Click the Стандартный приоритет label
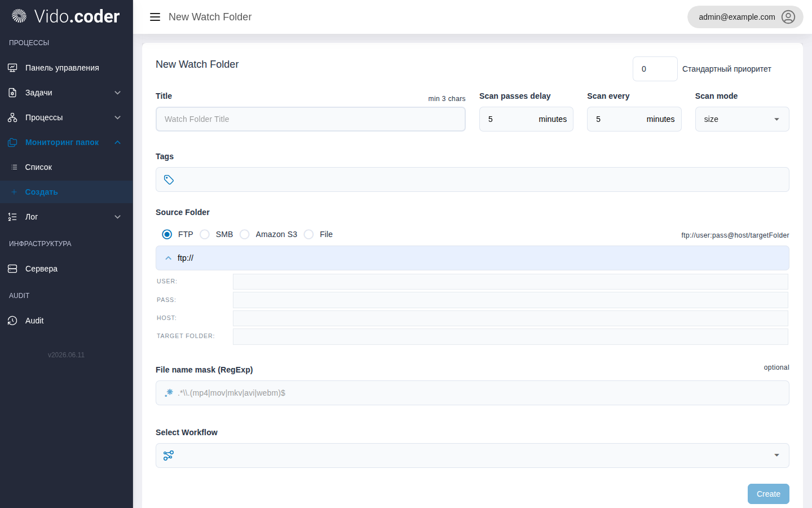The image size is (812, 508). [x=727, y=69]
